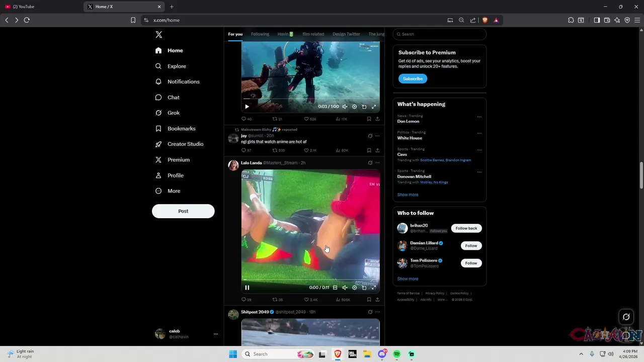Follow Damian Lillard
This screenshot has height=362, width=644.
click(471, 245)
